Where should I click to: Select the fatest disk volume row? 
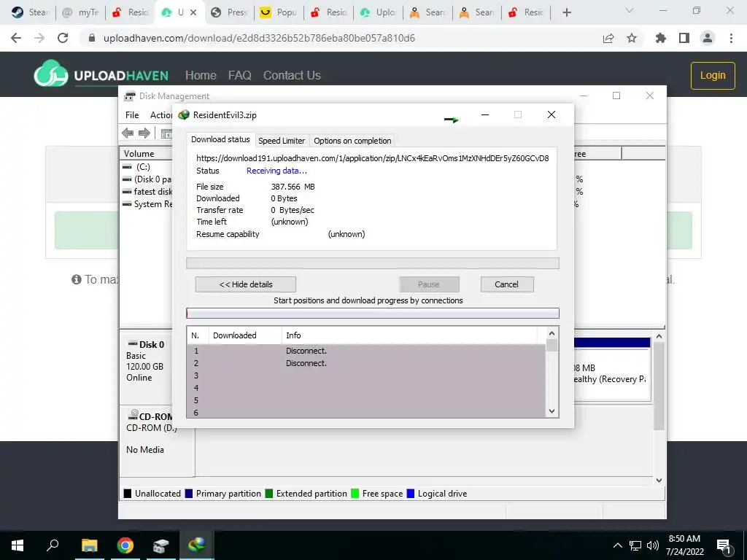147,192
